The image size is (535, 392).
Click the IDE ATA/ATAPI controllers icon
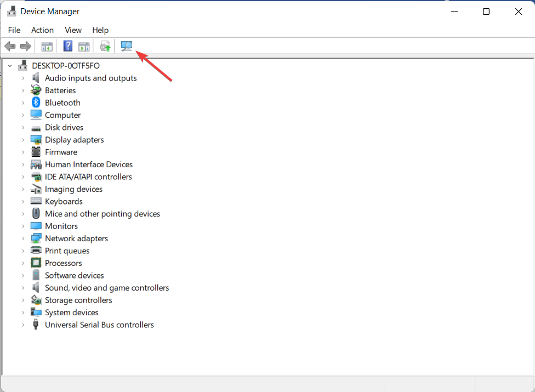36,177
